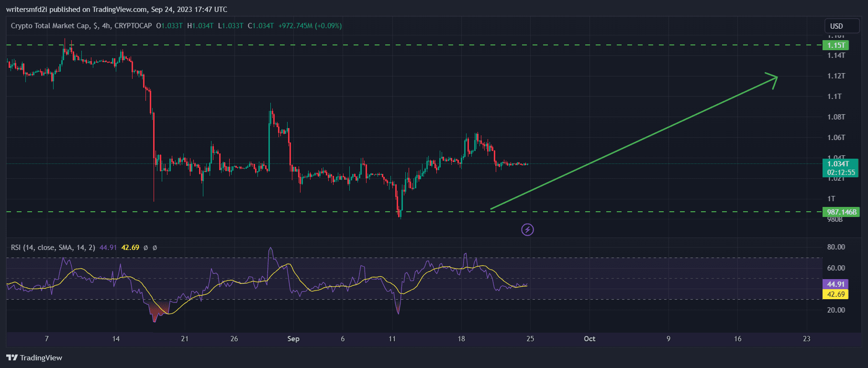
Task: Click the 80.00 RSI scale label
Action: tap(836, 247)
